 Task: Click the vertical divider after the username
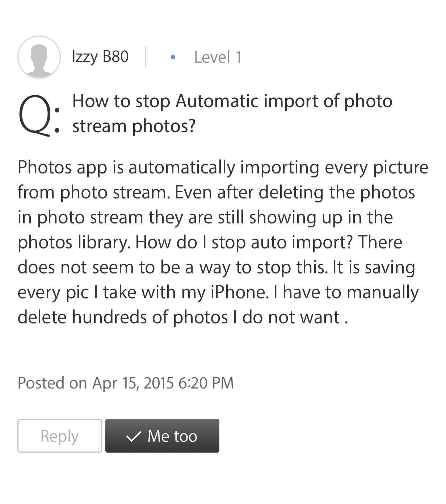tap(146, 57)
